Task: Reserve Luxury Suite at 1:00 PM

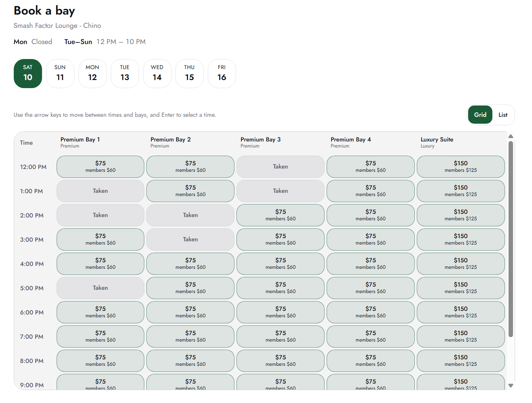Action: click(x=461, y=191)
